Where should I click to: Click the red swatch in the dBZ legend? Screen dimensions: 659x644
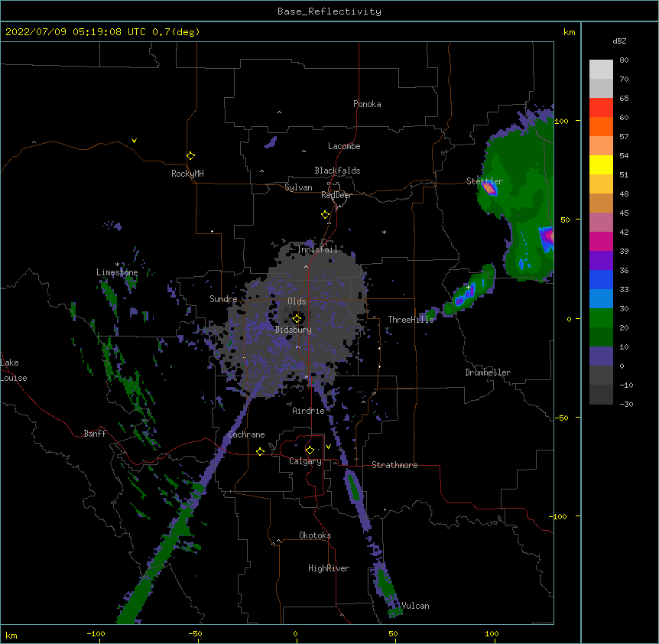click(x=601, y=108)
